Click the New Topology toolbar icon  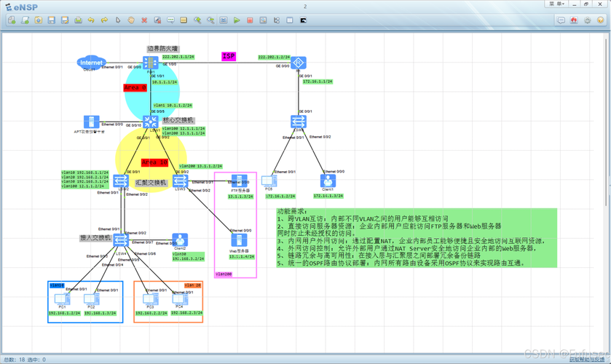(x=12, y=20)
